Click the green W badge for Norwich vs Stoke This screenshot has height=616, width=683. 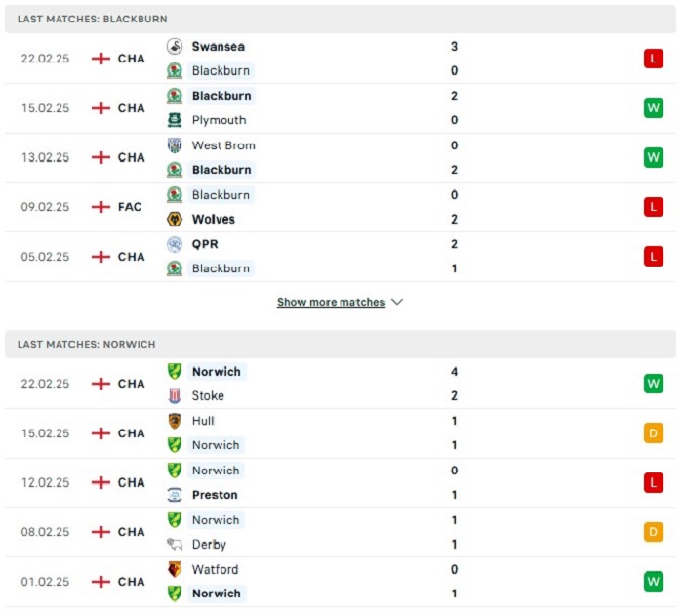(654, 384)
